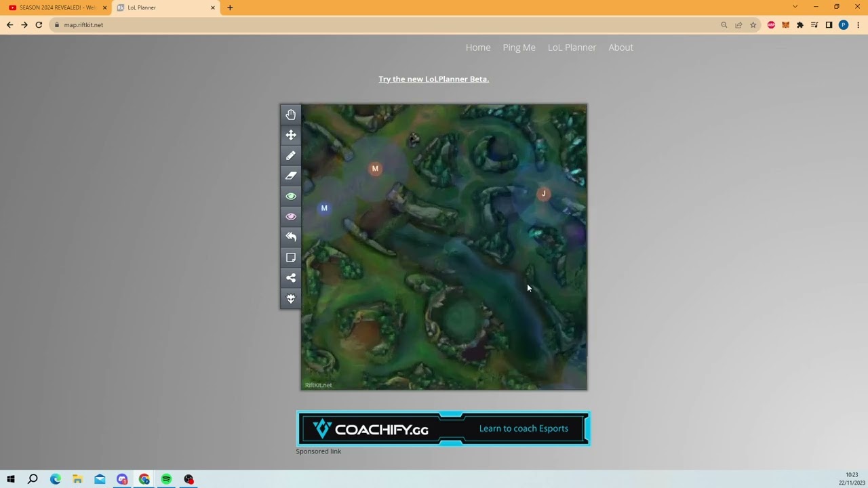
Task: Reload the current page
Action: coord(39,25)
